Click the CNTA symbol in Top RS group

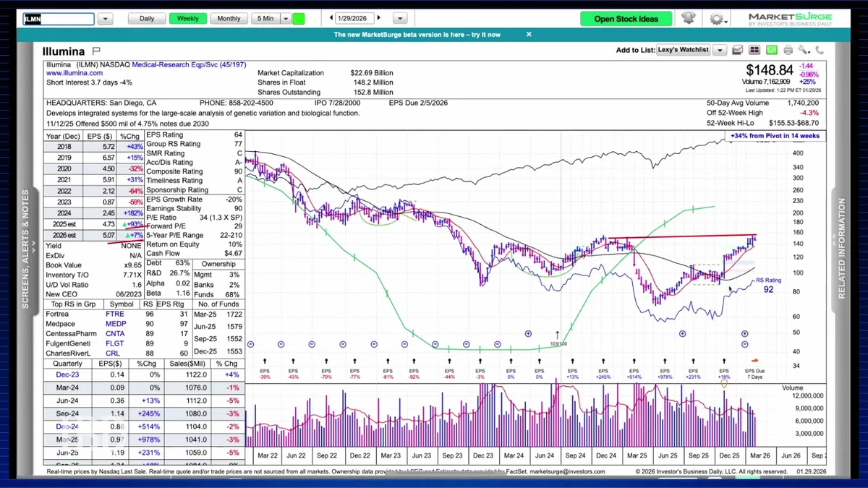115,334
